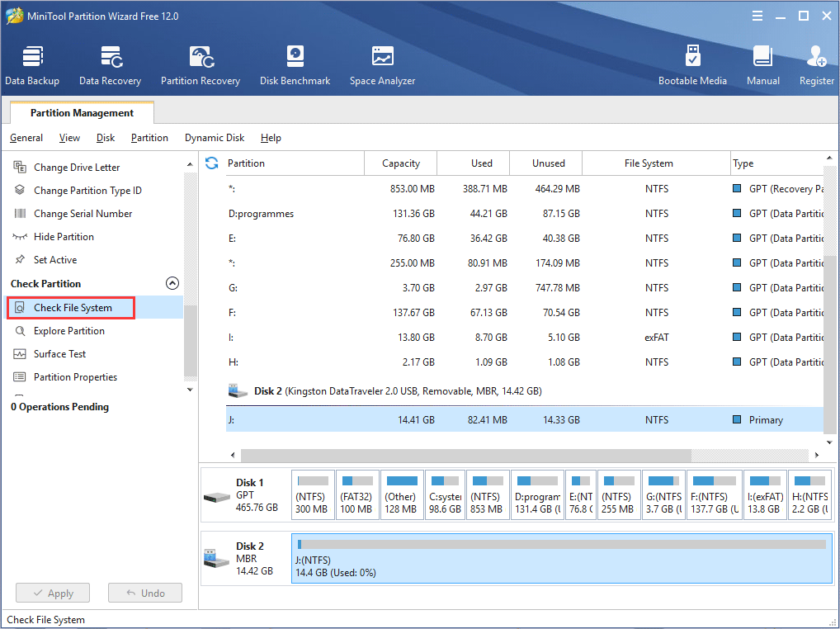
Task: Open the Partition menu
Action: pos(149,138)
